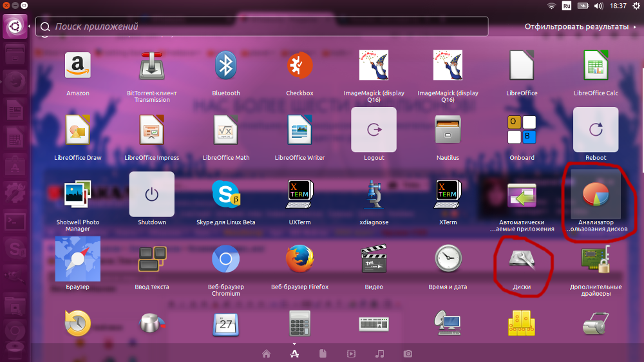644x362 pixels.
Task: Click the Ubuntu Dash launcher button
Action: tap(15, 26)
